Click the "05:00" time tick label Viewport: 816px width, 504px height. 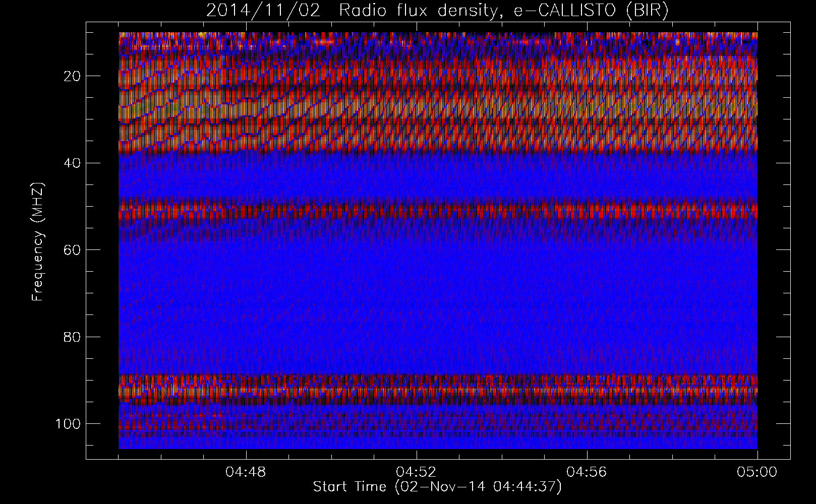[x=757, y=472]
